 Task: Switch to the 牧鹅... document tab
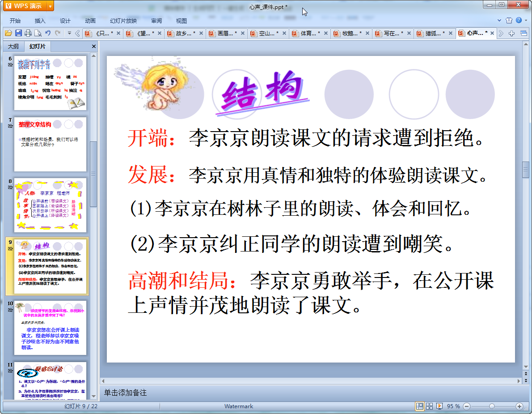(352, 33)
